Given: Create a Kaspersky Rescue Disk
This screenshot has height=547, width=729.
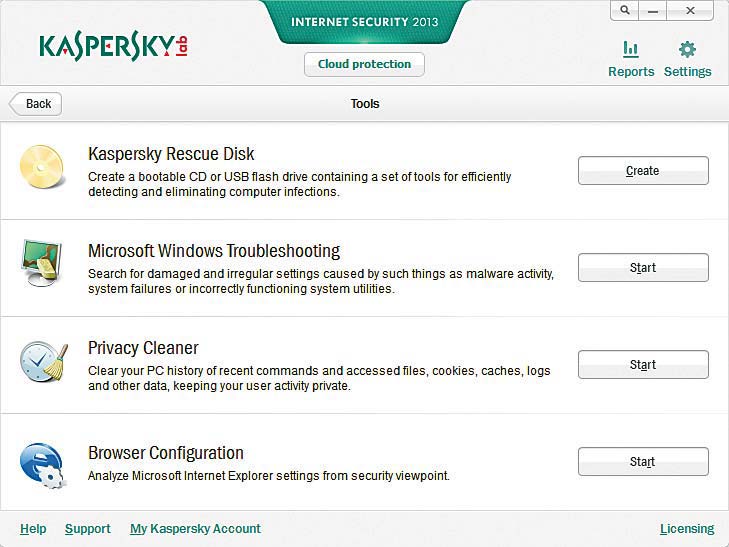Looking at the screenshot, I should (x=643, y=171).
